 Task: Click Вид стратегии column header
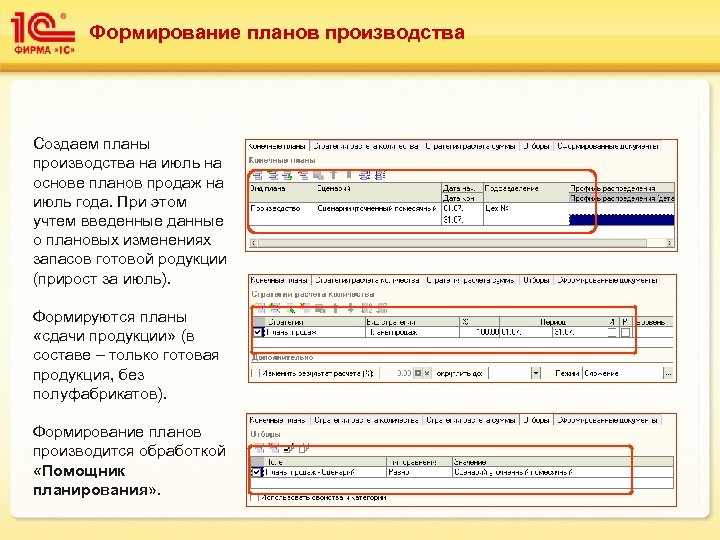point(412,322)
